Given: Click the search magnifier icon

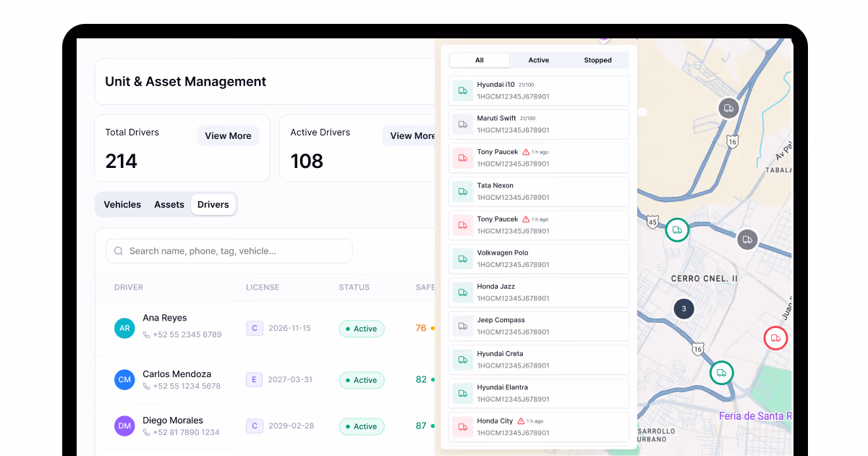Looking at the screenshot, I should tap(119, 251).
